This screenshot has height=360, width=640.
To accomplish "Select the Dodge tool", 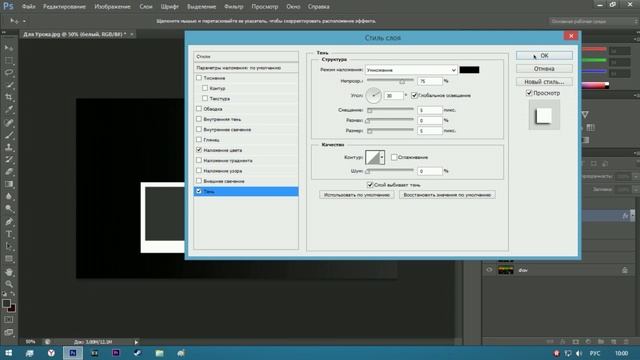I will tap(9, 209).
